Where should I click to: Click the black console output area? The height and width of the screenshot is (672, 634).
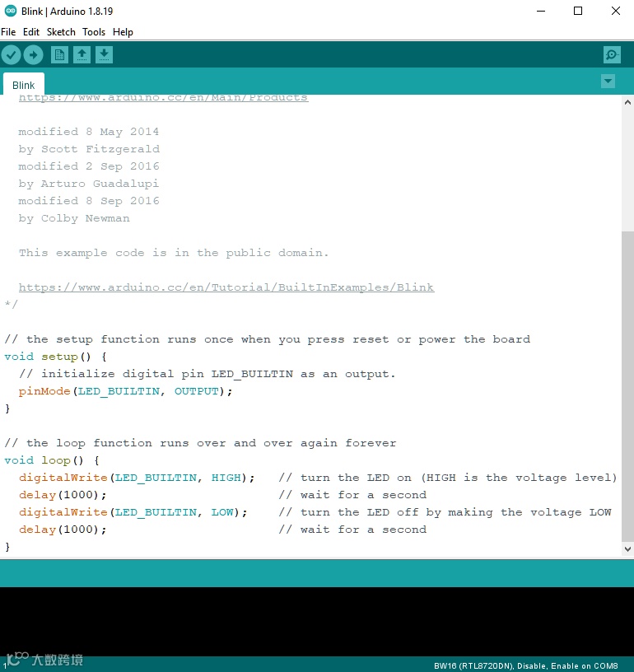point(317,622)
